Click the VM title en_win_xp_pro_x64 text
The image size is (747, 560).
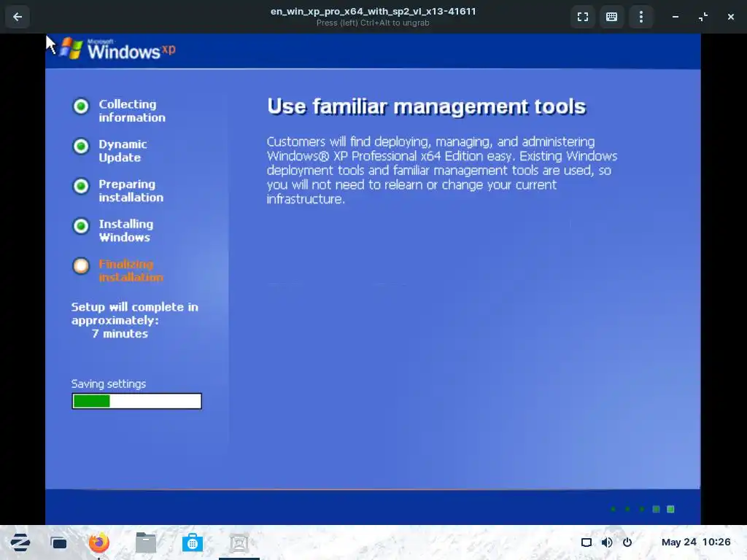click(x=373, y=12)
